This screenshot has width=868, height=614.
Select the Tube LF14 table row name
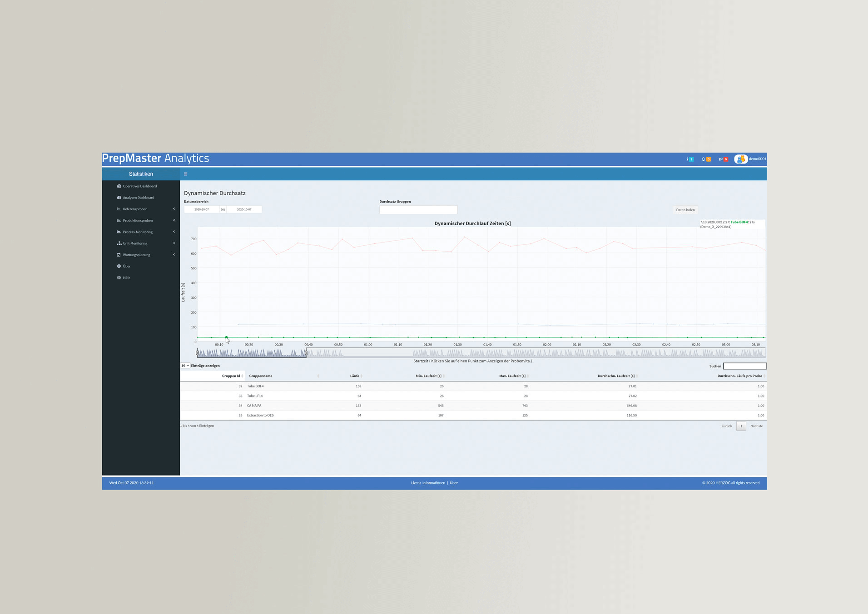(x=255, y=396)
